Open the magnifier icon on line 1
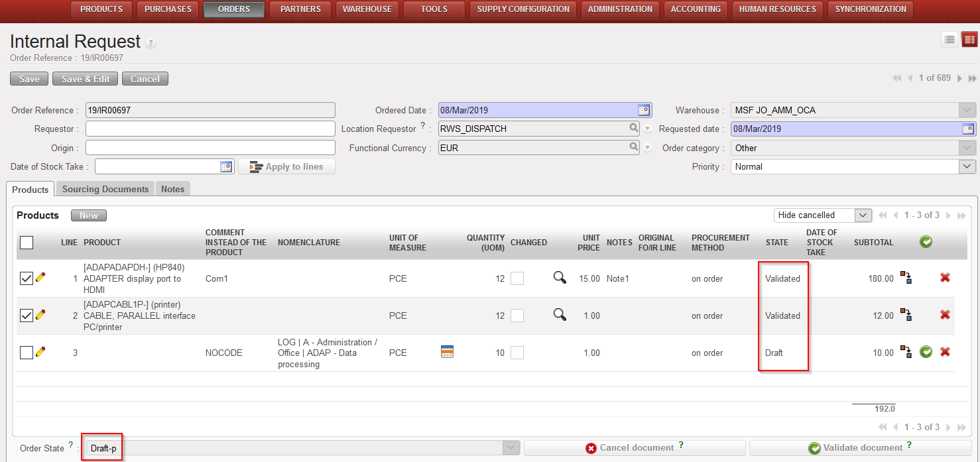Image resolution: width=980 pixels, height=462 pixels. 560,278
